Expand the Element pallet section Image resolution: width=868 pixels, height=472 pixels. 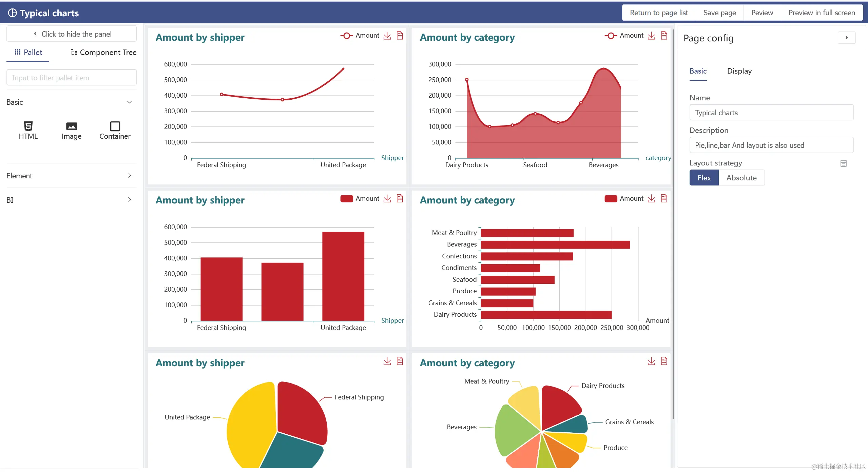(129, 176)
